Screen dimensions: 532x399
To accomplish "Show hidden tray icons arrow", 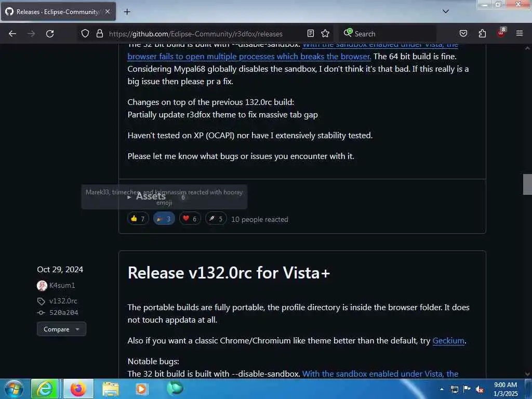I will (x=442, y=389).
